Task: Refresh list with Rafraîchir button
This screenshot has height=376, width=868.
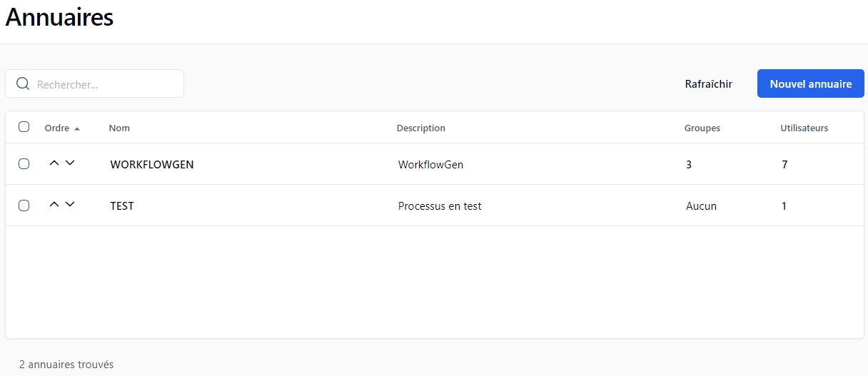Action: (708, 84)
